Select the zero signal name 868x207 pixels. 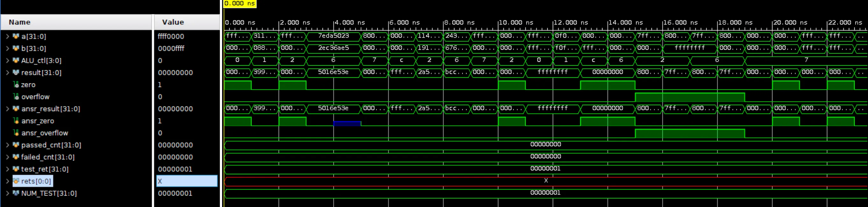click(28, 85)
